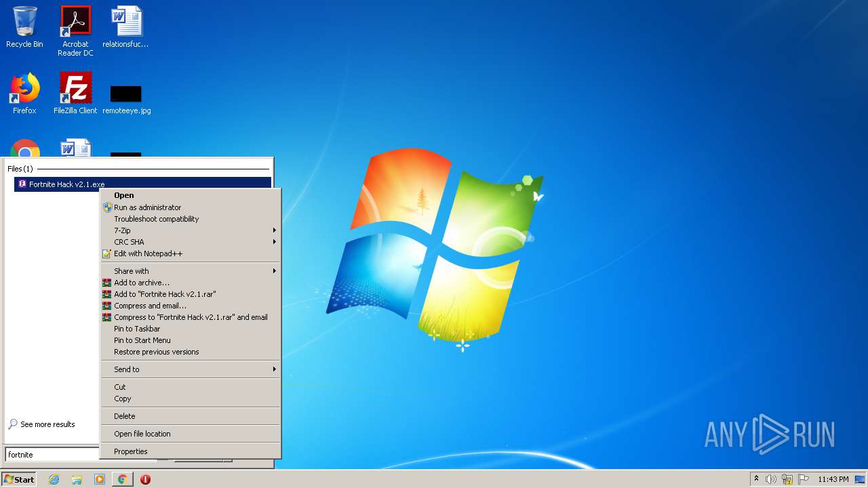
Task: Select Troubleshoot compatibility entry
Action: (x=190, y=219)
